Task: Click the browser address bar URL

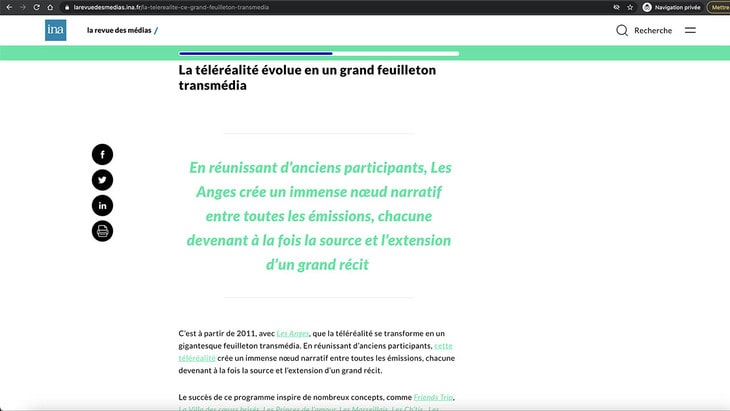Action: 171,7
